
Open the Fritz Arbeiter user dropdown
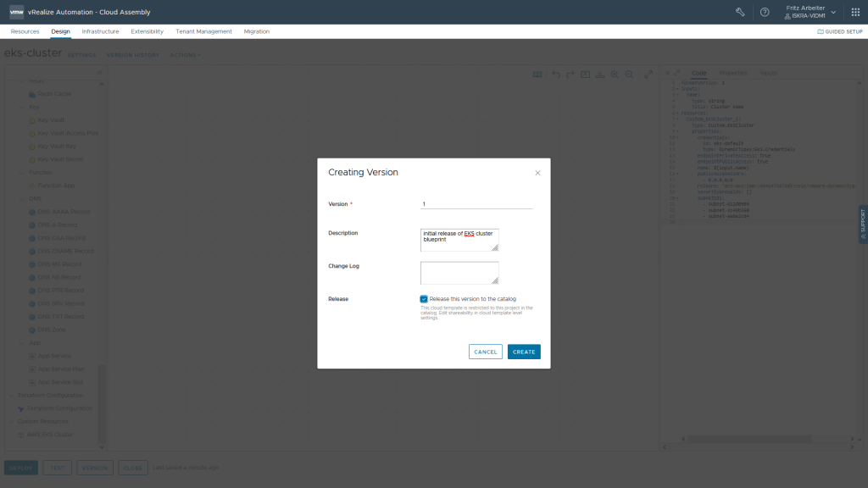810,12
